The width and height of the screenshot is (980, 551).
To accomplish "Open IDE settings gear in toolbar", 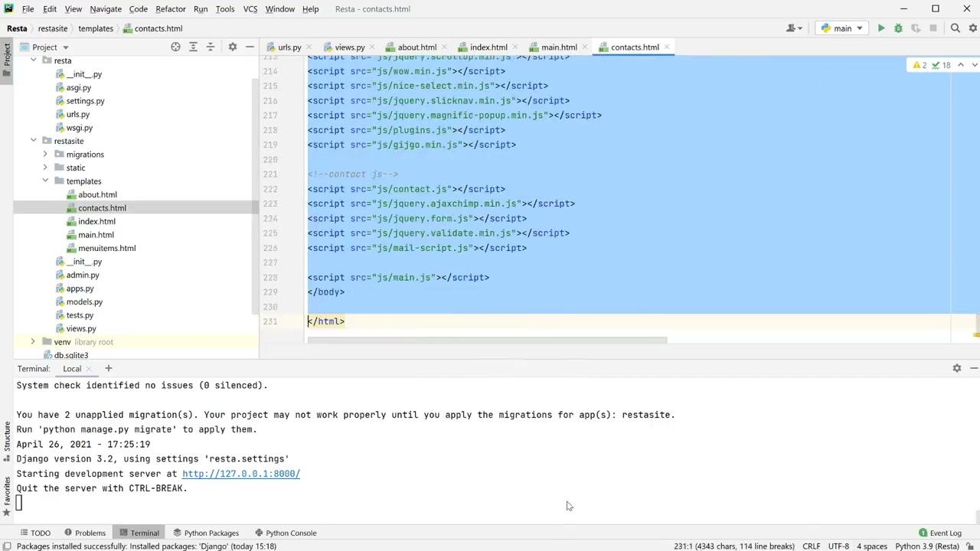I will (972, 28).
